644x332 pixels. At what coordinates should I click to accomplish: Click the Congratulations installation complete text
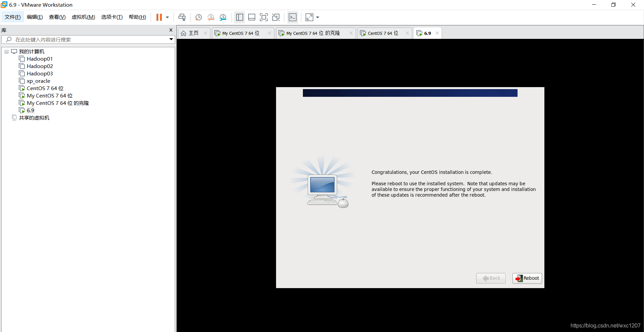coord(432,172)
